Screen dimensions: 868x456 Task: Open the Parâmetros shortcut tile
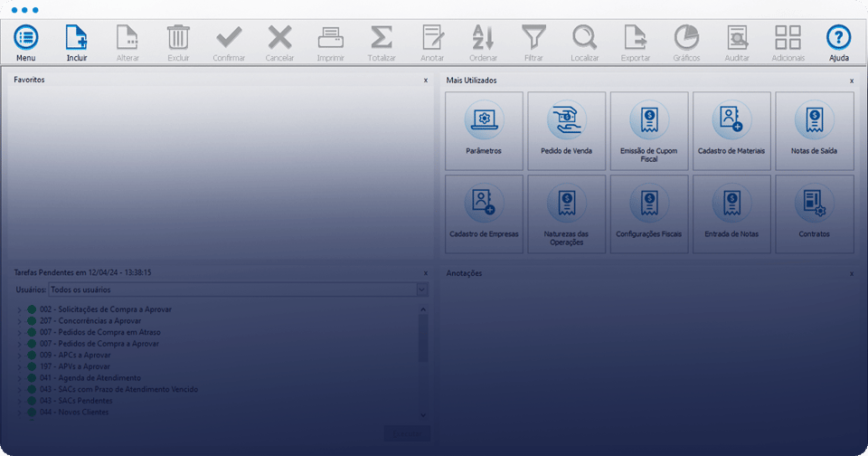pos(484,131)
